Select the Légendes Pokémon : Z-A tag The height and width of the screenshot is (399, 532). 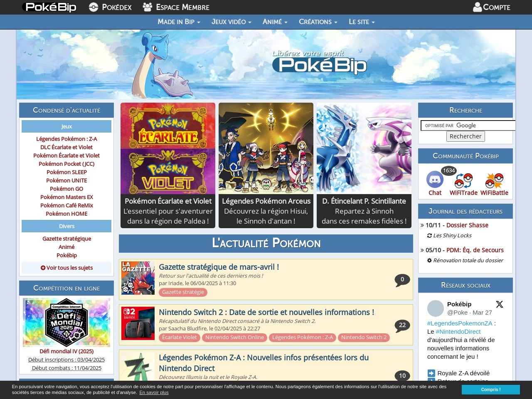pos(303,337)
